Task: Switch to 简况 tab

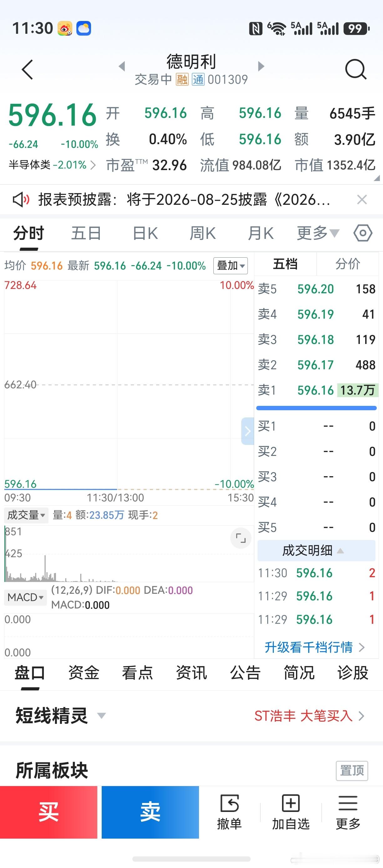Action: 299,673
